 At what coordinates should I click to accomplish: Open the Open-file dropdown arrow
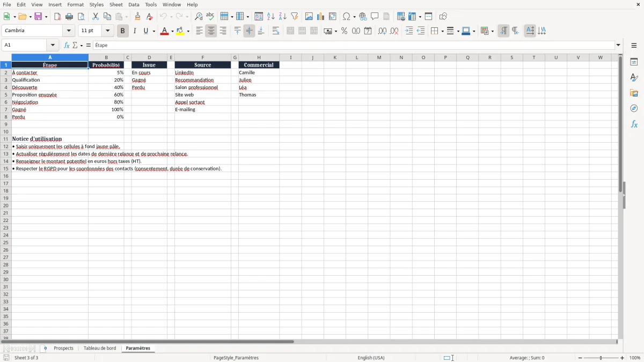point(31,17)
